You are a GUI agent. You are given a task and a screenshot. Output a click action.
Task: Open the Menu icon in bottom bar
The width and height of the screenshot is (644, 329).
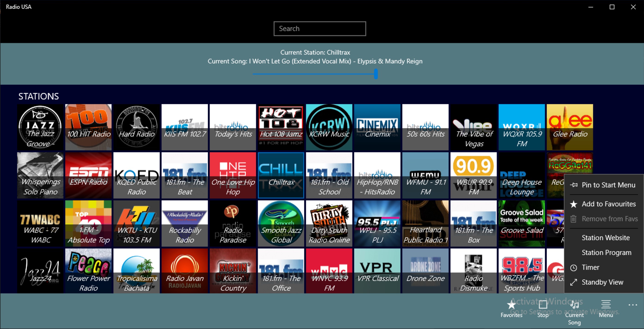coord(606,305)
